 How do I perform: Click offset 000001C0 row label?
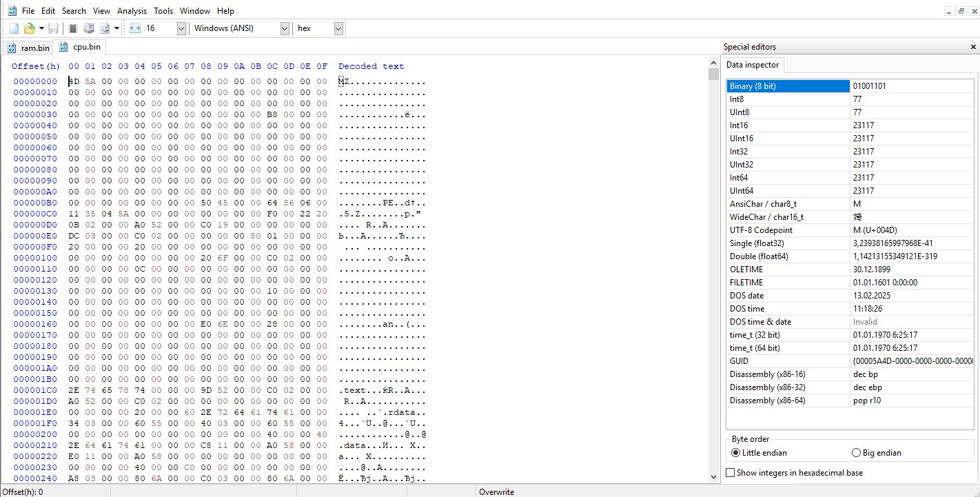(35, 390)
